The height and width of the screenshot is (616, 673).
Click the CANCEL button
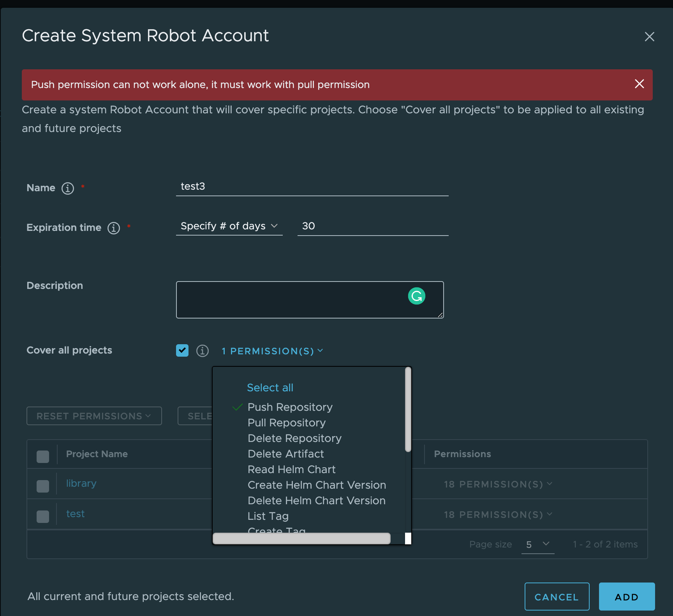click(557, 597)
